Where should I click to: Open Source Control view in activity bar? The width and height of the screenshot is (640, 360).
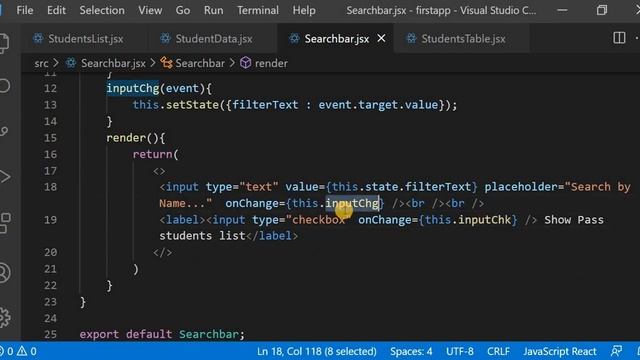click(x=4, y=131)
